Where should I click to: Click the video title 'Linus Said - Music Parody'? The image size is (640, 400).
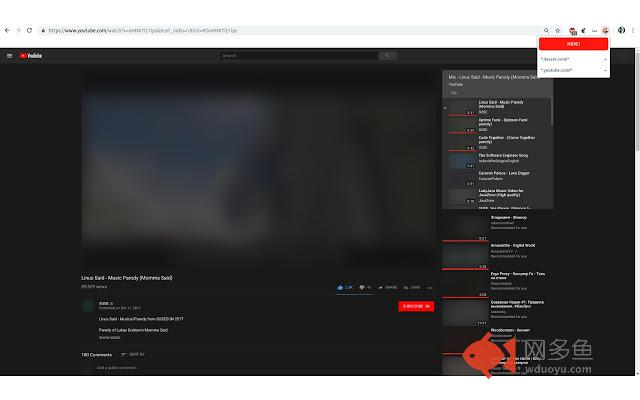[127, 278]
